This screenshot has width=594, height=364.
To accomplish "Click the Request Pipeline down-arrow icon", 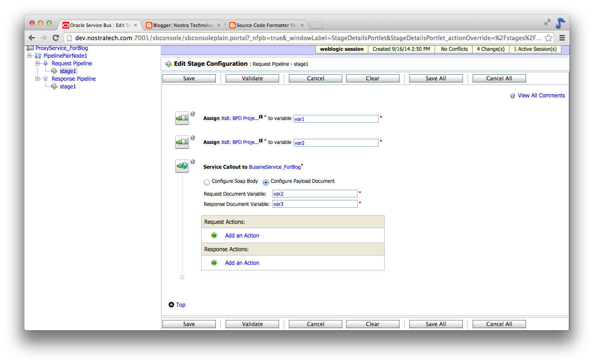I will point(46,63).
